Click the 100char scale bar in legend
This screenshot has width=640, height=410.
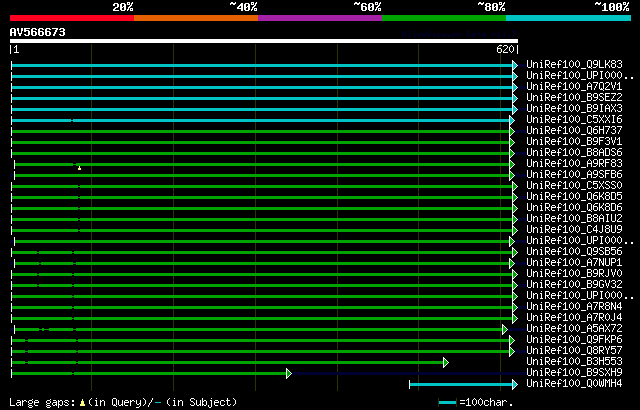[x=448, y=402]
